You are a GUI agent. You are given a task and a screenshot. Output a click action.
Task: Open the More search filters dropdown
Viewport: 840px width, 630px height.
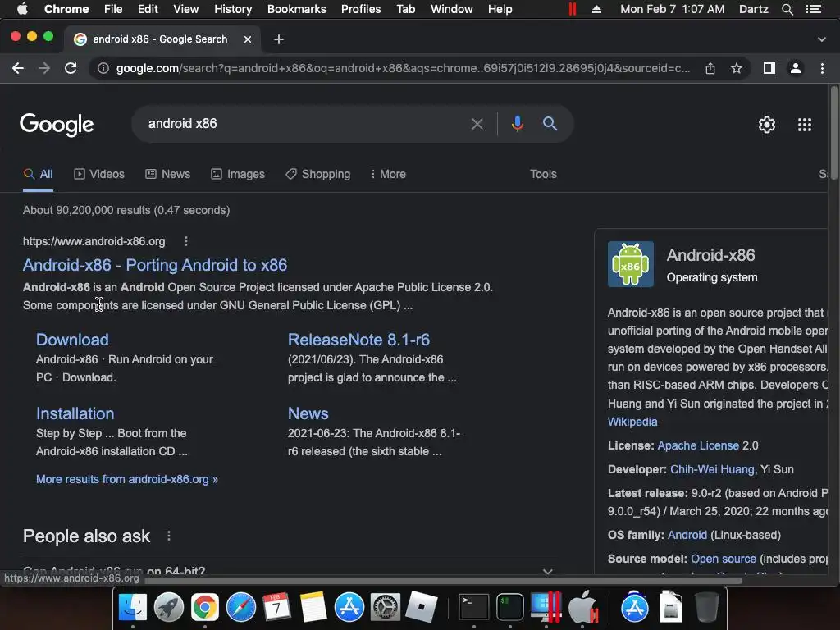[x=388, y=174]
